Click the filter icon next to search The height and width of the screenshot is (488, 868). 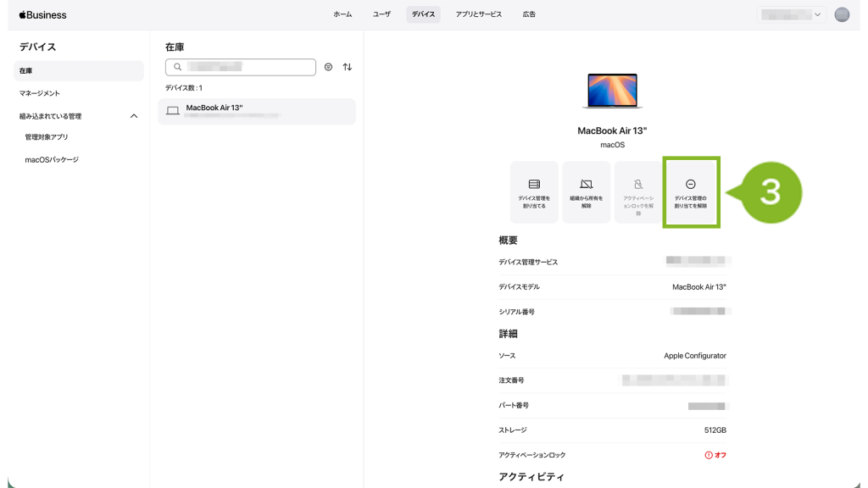click(x=328, y=67)
